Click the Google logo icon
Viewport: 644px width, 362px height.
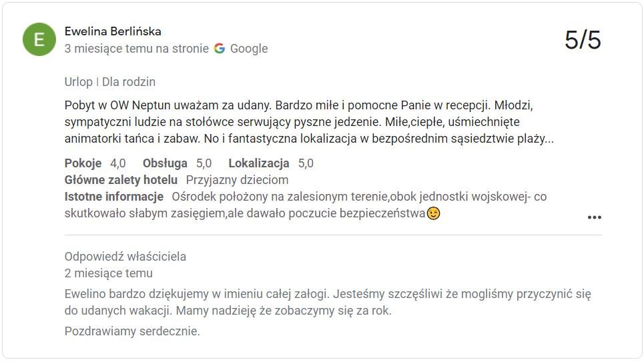220,49
